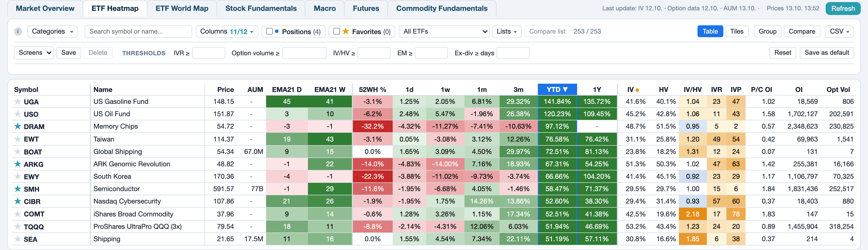Open the Columns 11/12 dropdown
Screen dimensions: 868x250
[227, 31]
